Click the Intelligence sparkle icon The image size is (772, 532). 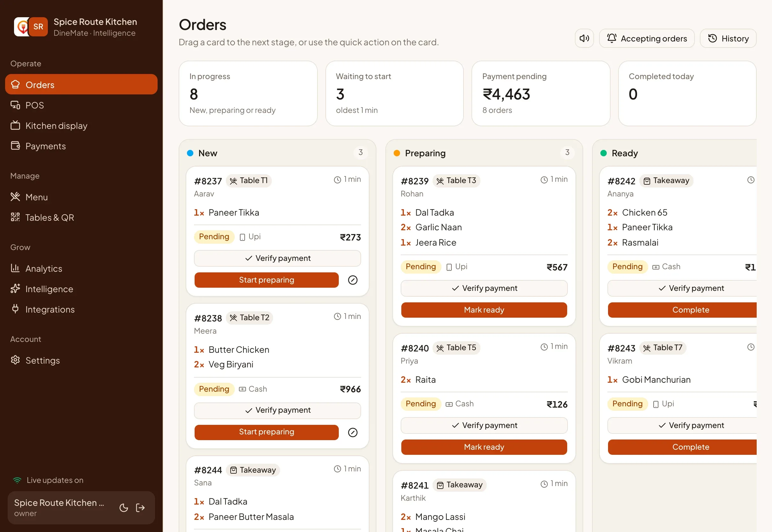tap(15, 289)
